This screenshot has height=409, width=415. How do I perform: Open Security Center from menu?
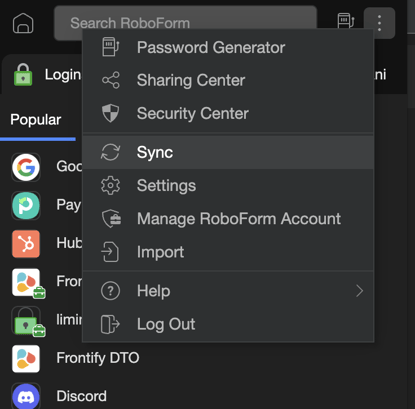pos(228,113)
